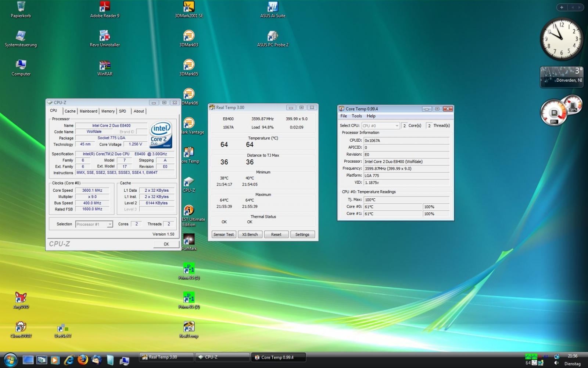Select the CPU-Z desktop shortcut

point(189,184)
